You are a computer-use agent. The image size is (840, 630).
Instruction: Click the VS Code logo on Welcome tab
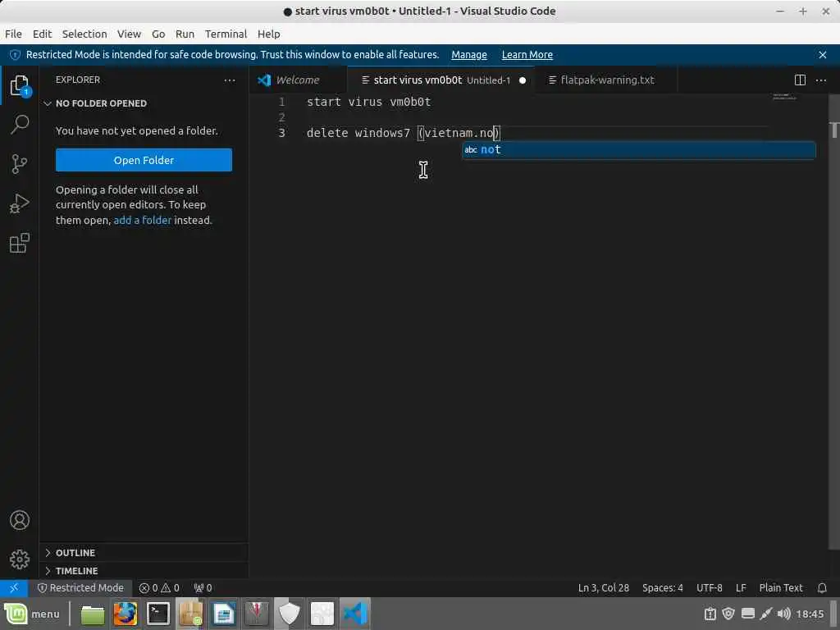click(265, 80)
